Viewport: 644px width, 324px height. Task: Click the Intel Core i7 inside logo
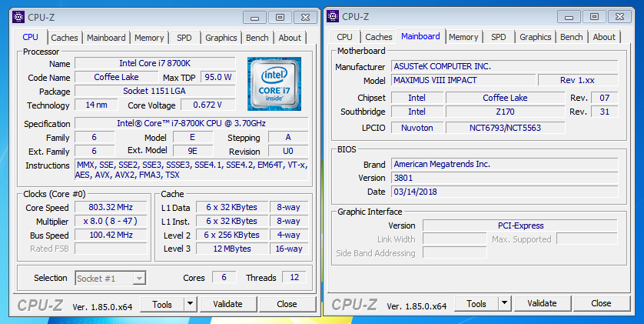[x=274, y=84]
